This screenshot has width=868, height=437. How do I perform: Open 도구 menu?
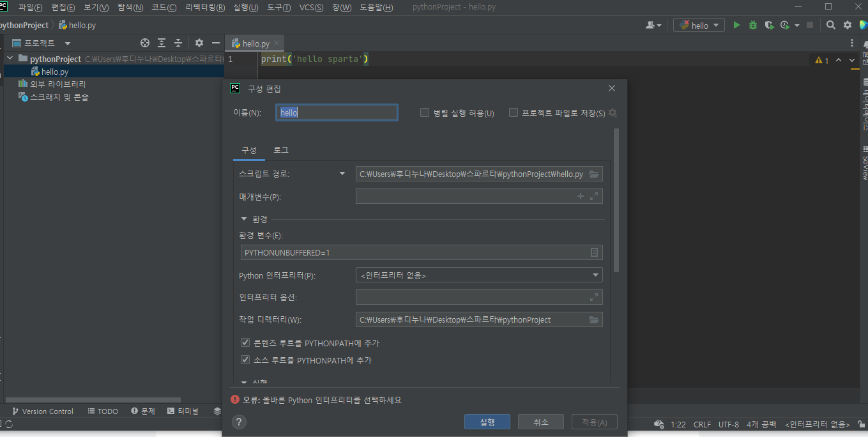(x=278, y=7)
